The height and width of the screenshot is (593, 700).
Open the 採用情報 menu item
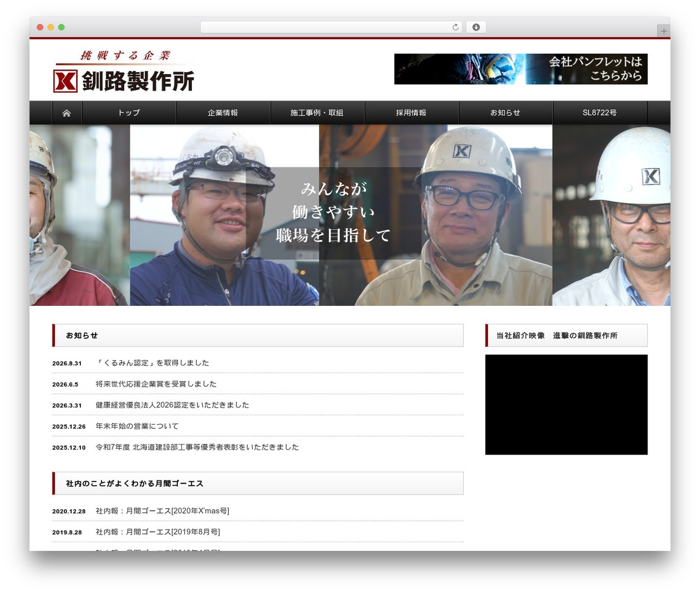click(x=411, y=113)
